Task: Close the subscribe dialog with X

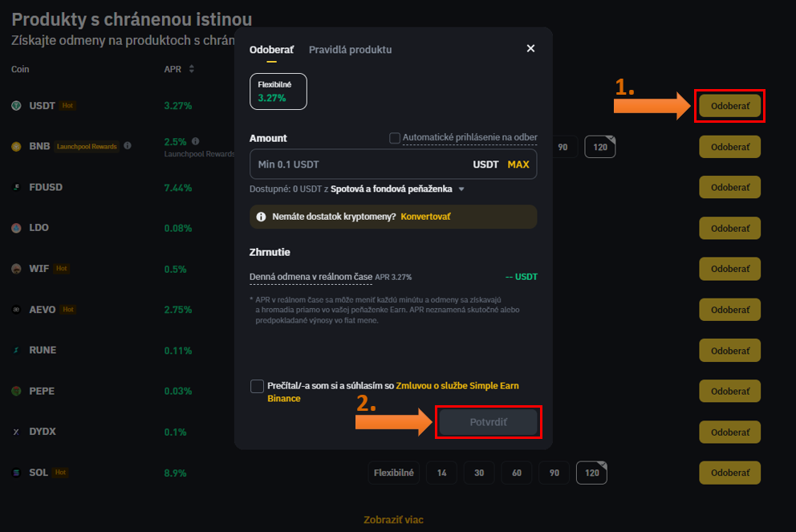Action: point(530,49)
